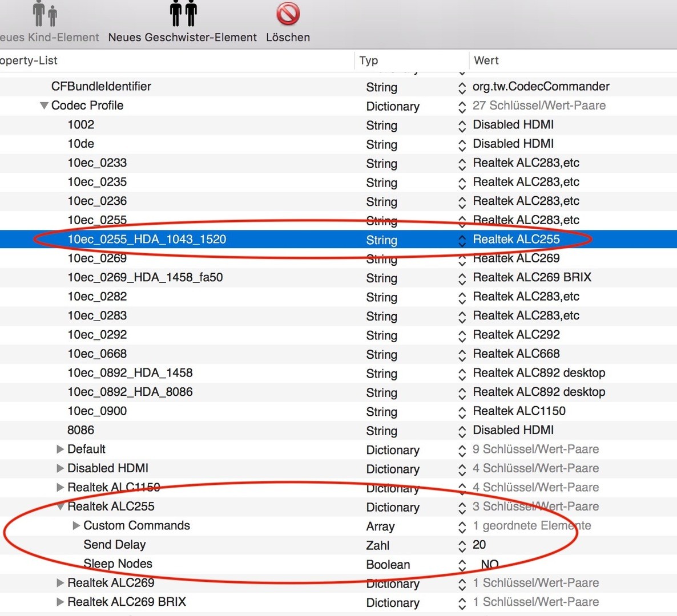Open type stepper for 1002 row
677x616 pixels.
pyautogui.click(x=462, y=126)
